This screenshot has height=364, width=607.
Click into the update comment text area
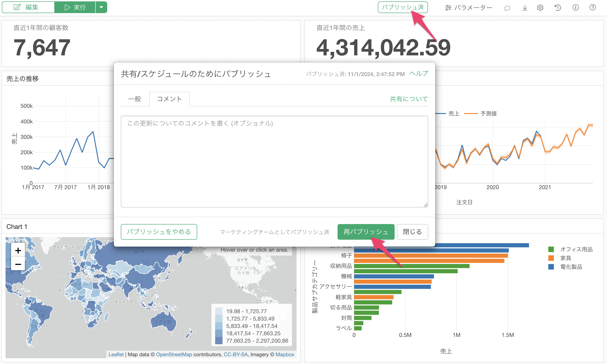coord(274,162)
